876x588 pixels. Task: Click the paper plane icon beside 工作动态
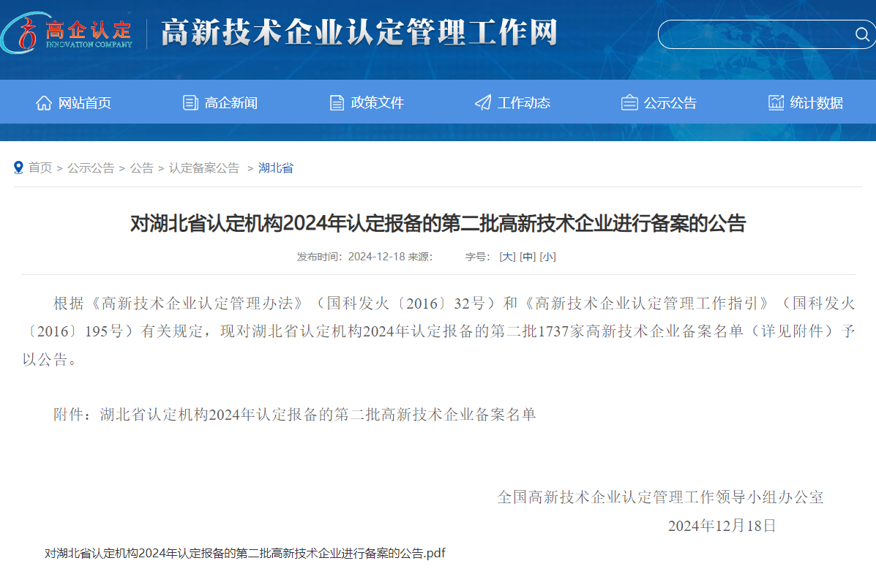coord(483,102)
